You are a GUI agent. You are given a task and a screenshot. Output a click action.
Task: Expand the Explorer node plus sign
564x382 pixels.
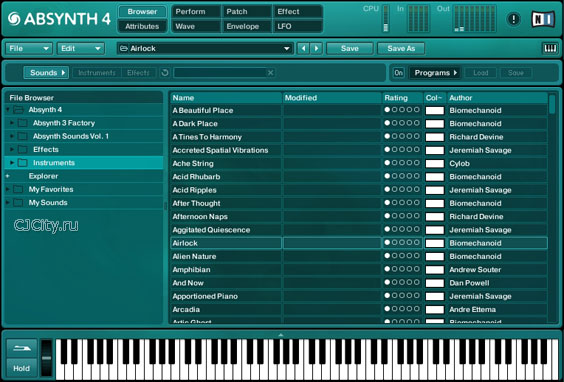point(8,176)
